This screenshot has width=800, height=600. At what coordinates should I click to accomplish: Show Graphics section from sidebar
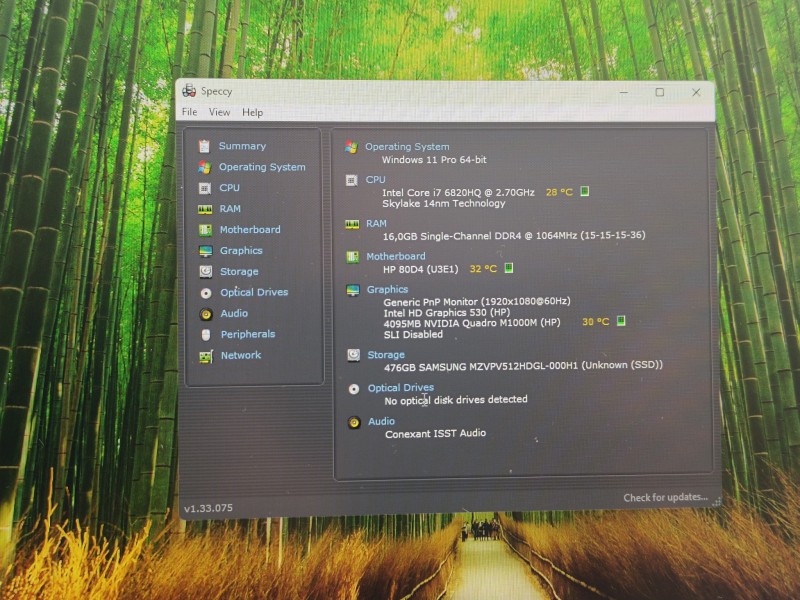point(241,251)
